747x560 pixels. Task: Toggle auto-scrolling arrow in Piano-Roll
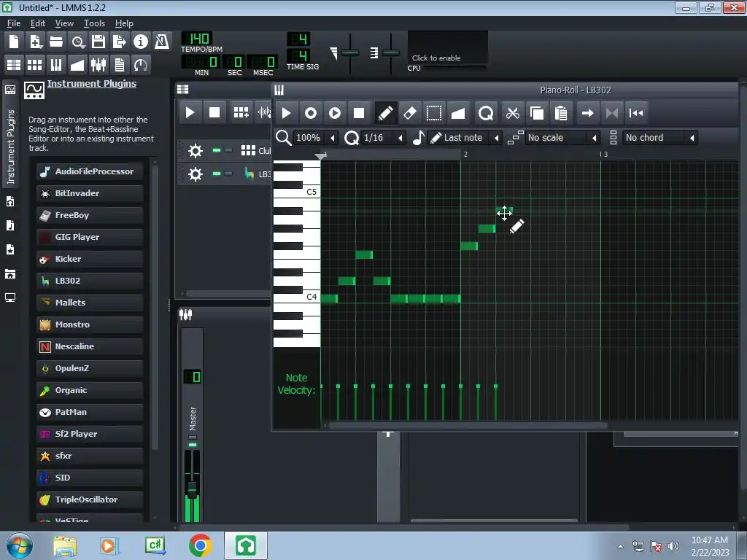click(x=588, y=113)
